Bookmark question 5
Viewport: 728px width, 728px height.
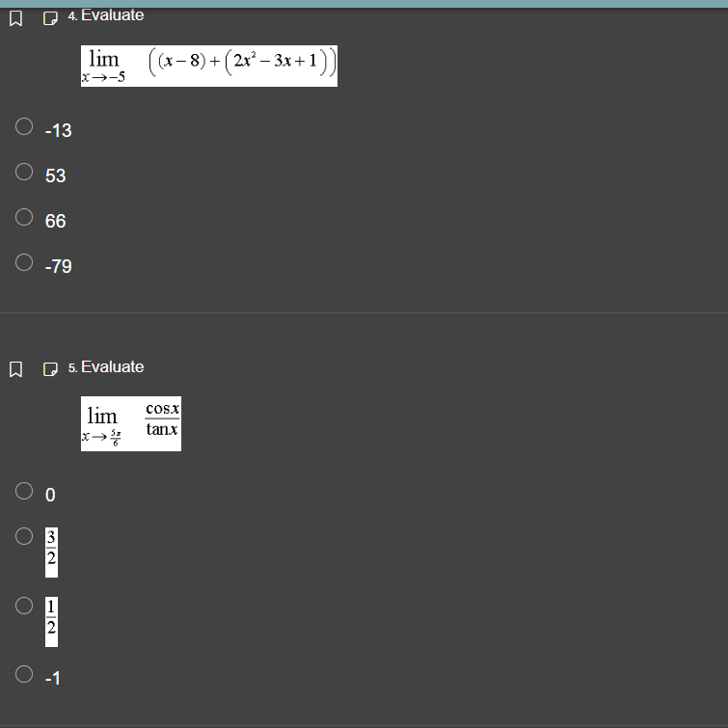coord(15,369)
